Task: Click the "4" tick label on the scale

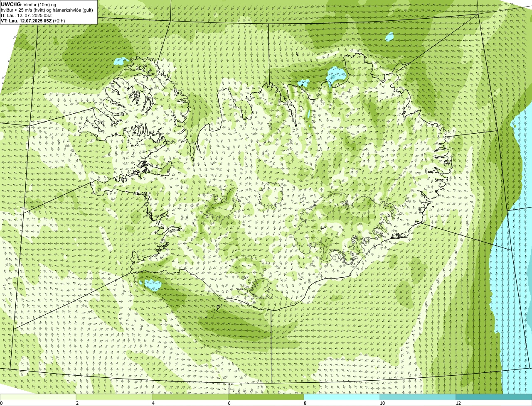Action: 153,403
